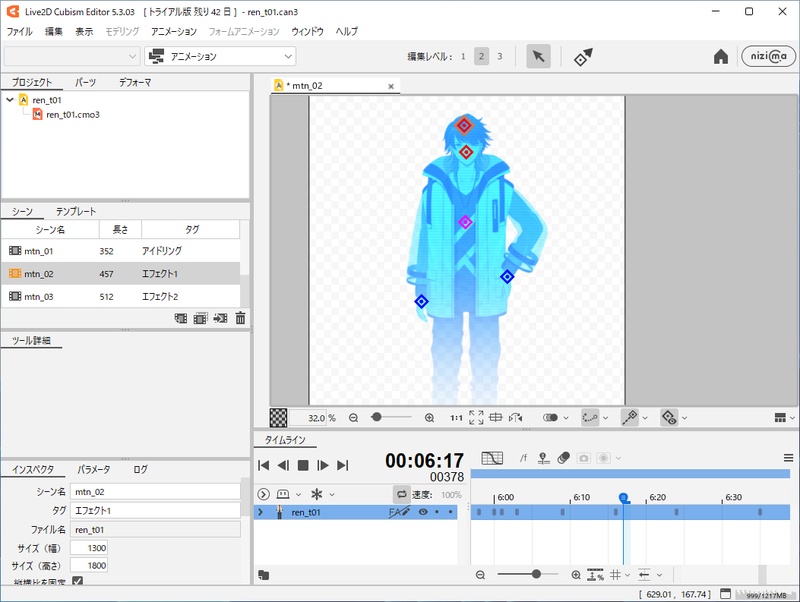Switch to the パーツ tab
The image size is (800, 602).
pyautogui.click(x=85, y=82)
